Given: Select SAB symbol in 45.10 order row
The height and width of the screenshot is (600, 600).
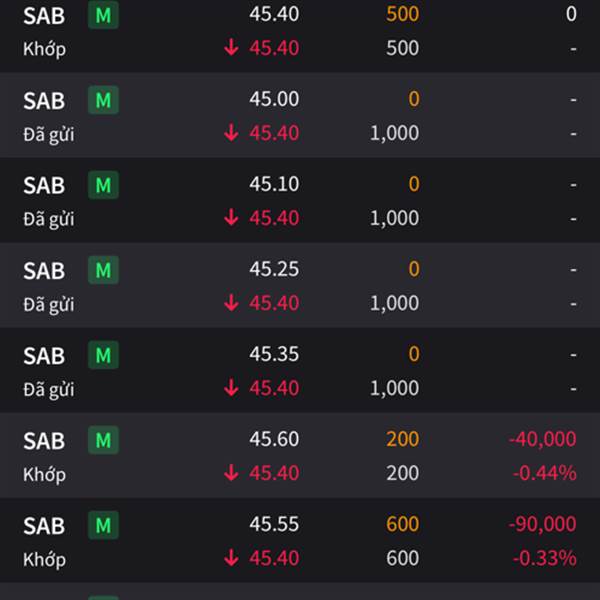Looking at the screenshot, I should pos(44,186).
